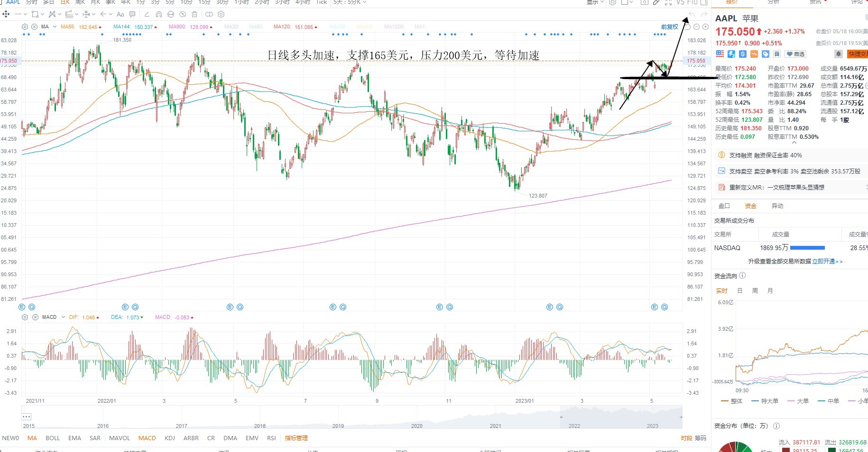Select the 周 fund flow tab
868x452 pixels.
(755, 291)
